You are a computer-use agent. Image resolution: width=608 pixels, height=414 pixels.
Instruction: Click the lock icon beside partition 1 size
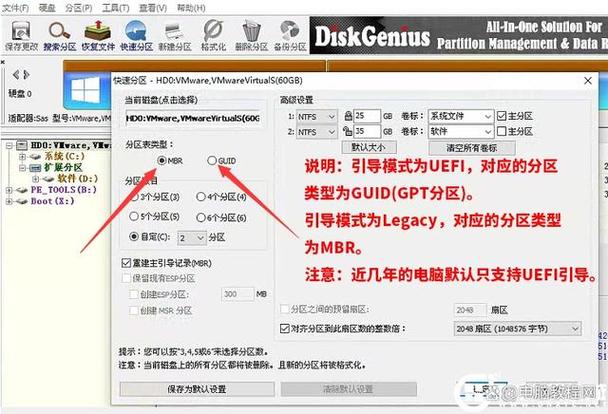click(348, 116)
